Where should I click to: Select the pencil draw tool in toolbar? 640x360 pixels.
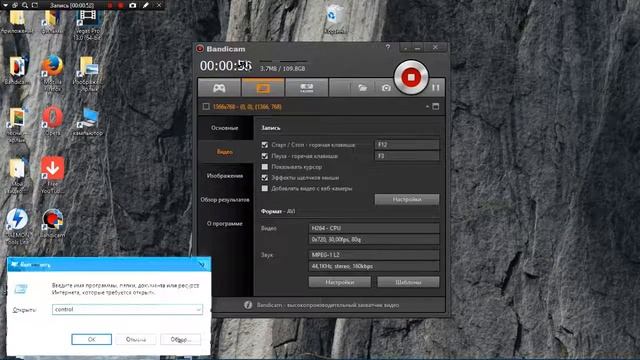146,5
